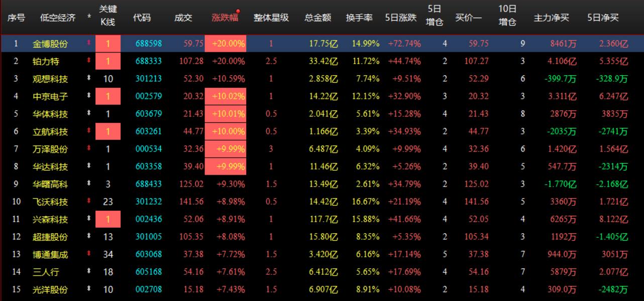
Task: Select stock name 观想科技
Action: (x=50, y=79)
